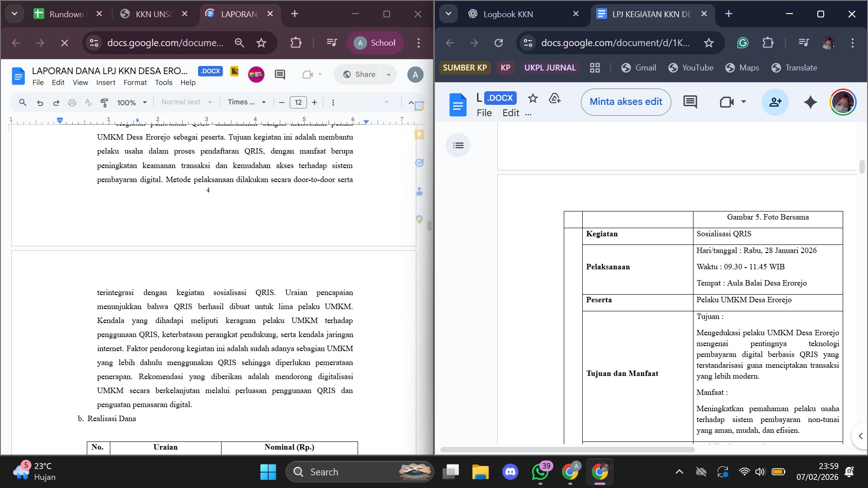Viewport: 868px width, 488px height.
Task: Open the zoom 100% dropdown
Action: [132, 103]
